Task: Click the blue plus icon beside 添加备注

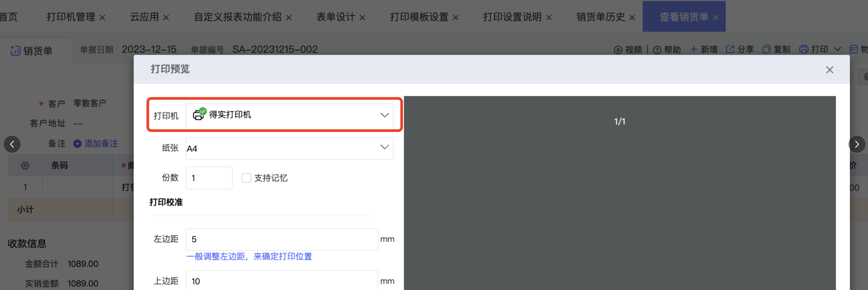Action: click(77, 144)
